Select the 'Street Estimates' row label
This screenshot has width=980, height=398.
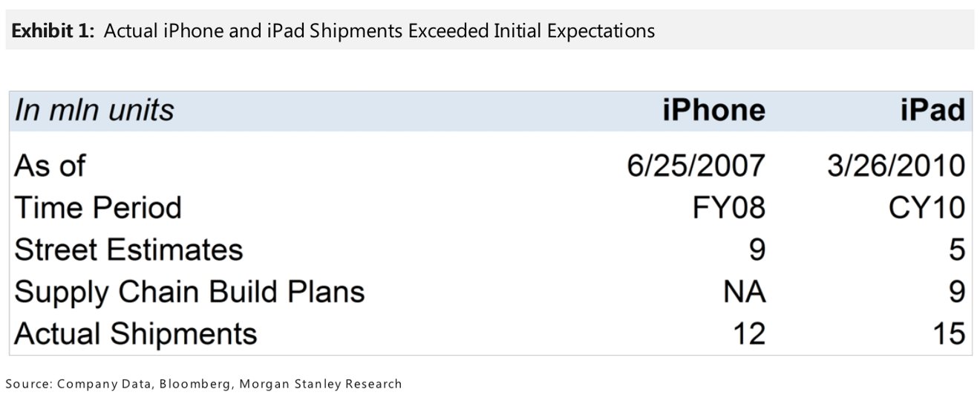point(128,250)
